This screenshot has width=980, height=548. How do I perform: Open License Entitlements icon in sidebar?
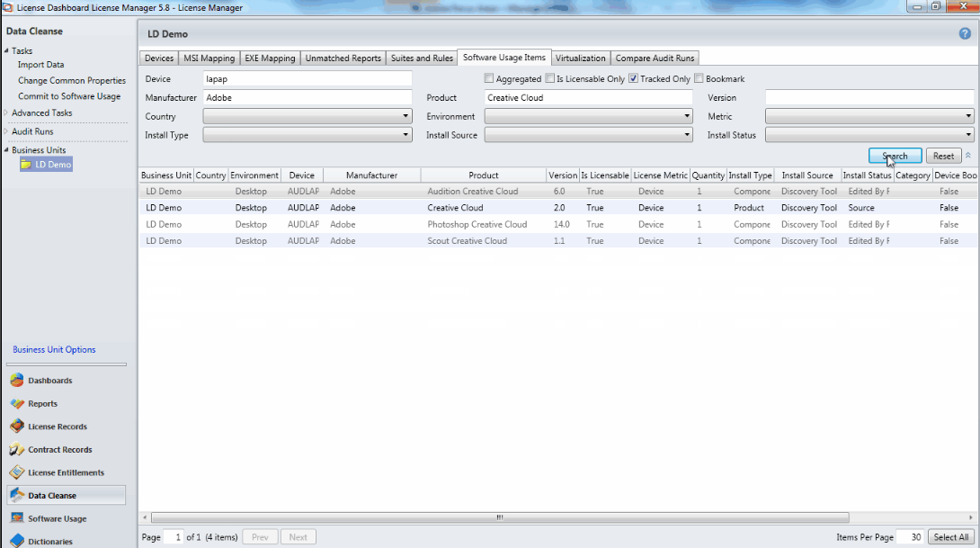coord(16,472)
